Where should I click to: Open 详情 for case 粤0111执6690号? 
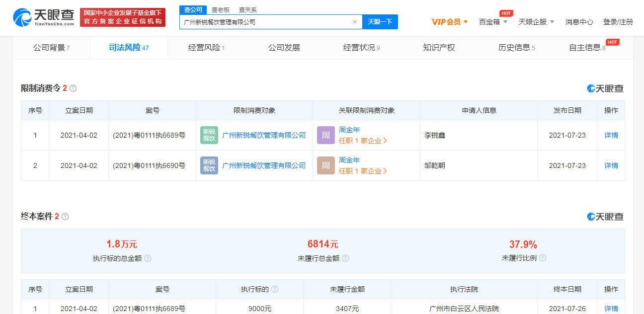pyautogui.click(x=611, y=165)
